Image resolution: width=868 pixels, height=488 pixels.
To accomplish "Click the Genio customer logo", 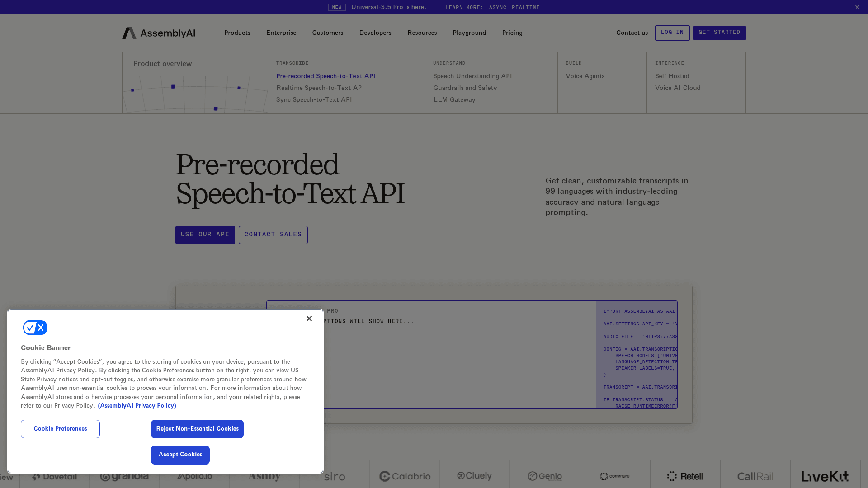I will (545, 476).
